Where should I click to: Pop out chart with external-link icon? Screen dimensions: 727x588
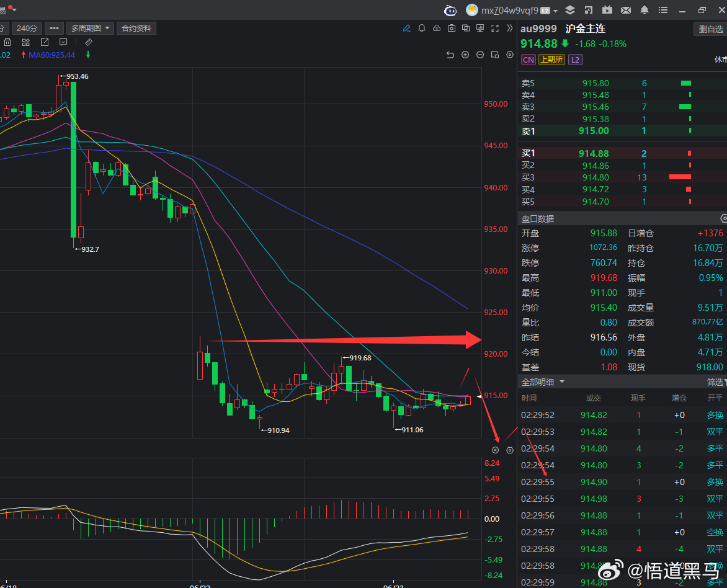point(45,42)
